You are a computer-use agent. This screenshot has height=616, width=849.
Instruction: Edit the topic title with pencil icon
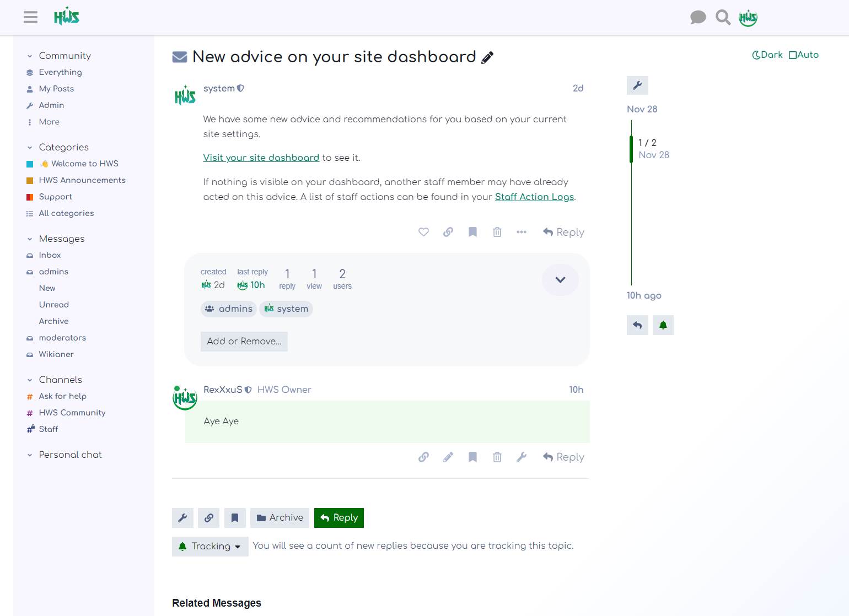coord(487,58)
